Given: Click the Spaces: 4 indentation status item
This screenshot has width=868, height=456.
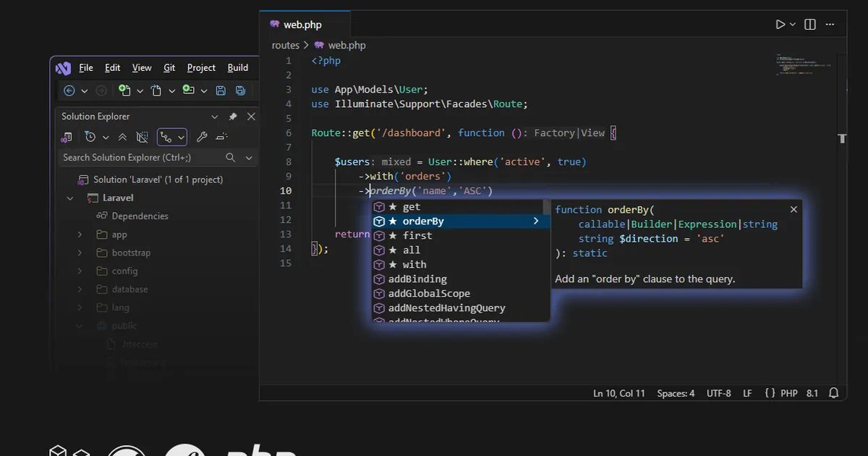Looking at the screenshot, I should click(x=676, y=393).
